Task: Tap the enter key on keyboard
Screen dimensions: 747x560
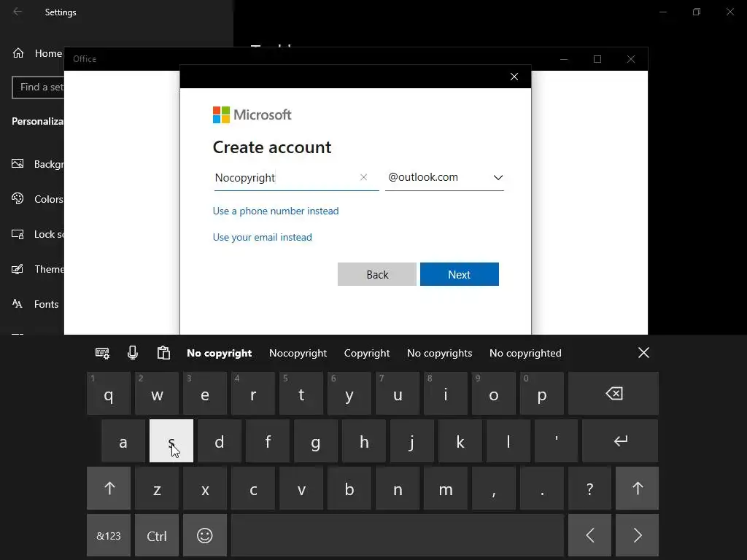Action: [620, 441]
